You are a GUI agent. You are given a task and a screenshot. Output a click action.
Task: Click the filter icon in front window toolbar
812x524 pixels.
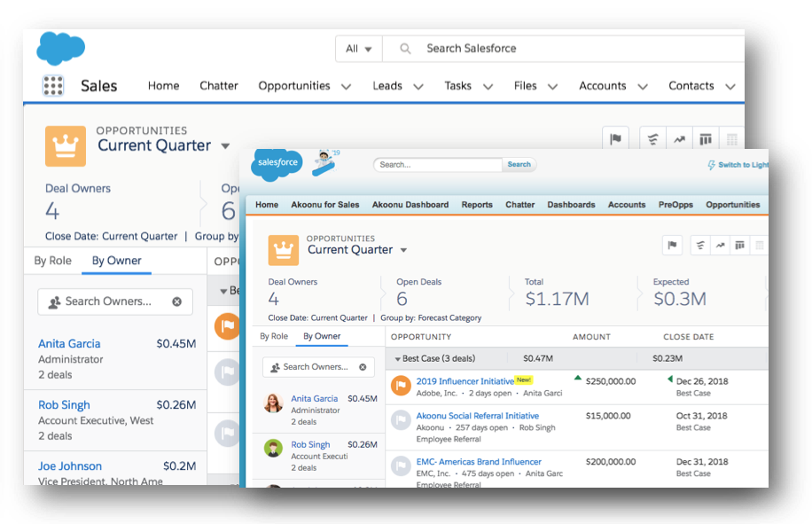700,245
